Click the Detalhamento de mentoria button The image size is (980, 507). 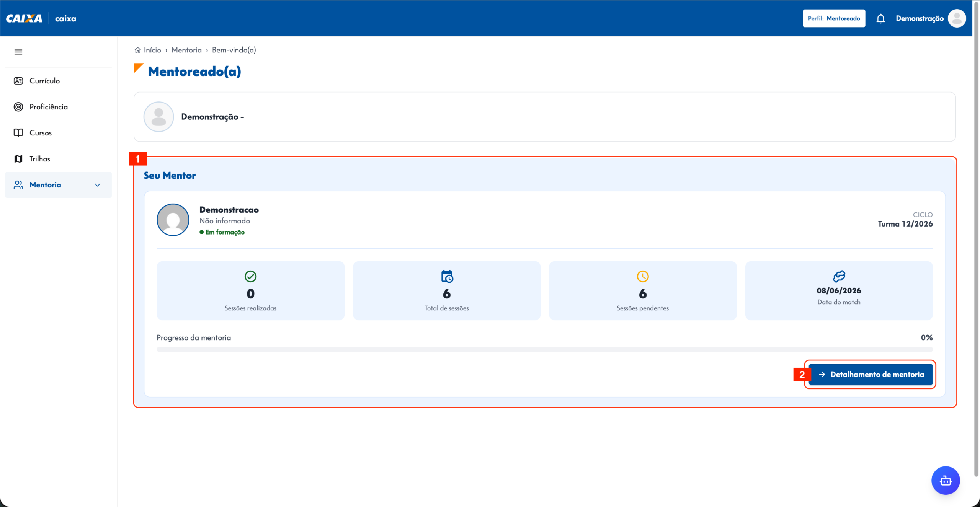tap(871, 375)
